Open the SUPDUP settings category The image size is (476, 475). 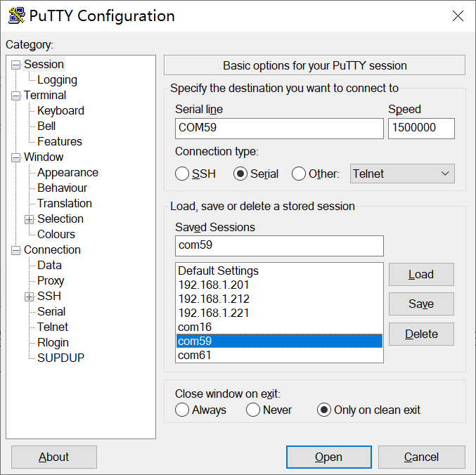click(60, 358)
